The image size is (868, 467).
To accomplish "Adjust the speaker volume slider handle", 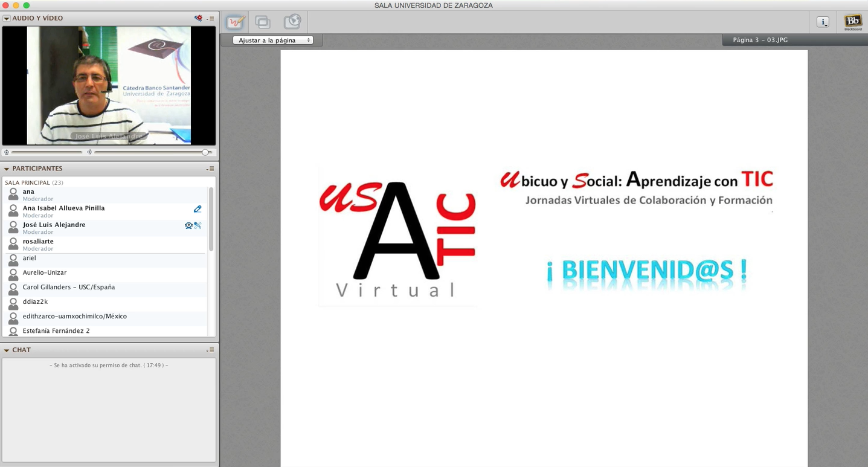I will (205, 152).
